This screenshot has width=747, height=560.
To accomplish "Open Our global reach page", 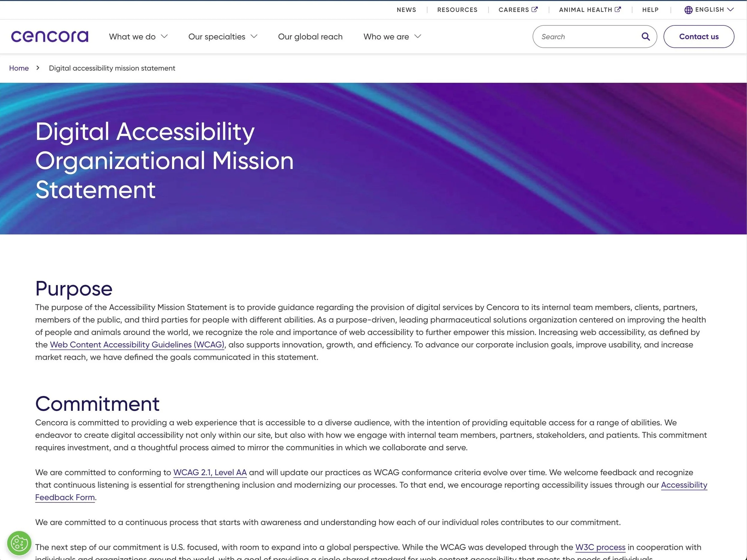I will [x=310, y=37].
